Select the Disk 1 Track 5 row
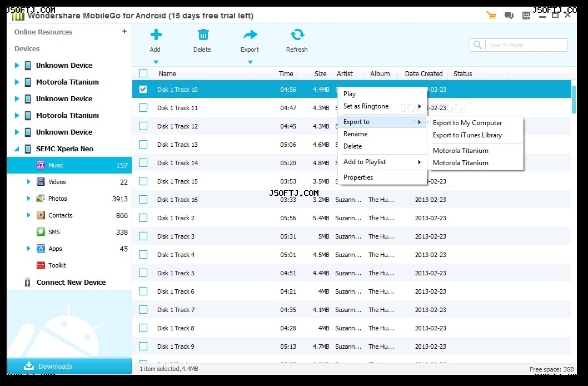 click(352, 273)
